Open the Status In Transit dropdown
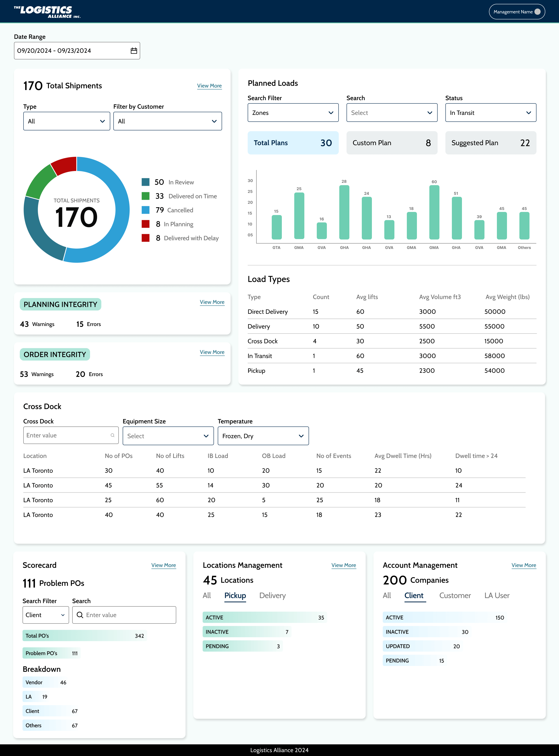The width and height of the screenshot is (559, 756). 490,113
